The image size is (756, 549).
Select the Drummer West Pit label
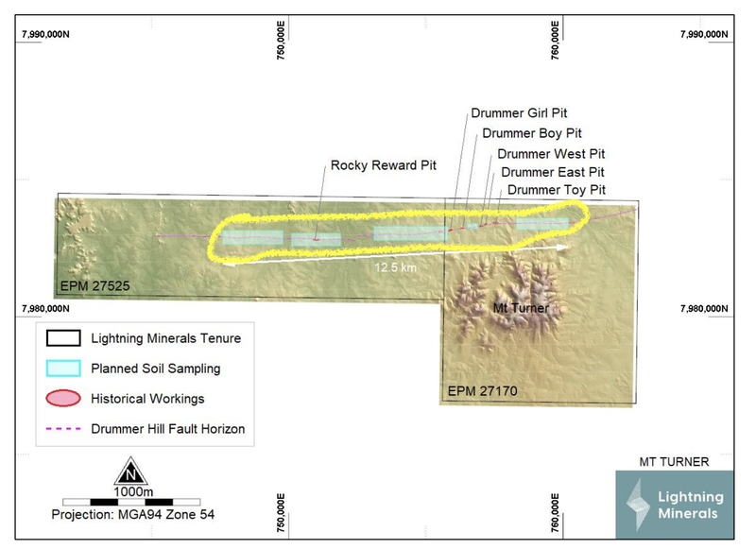tap(551, 153)
